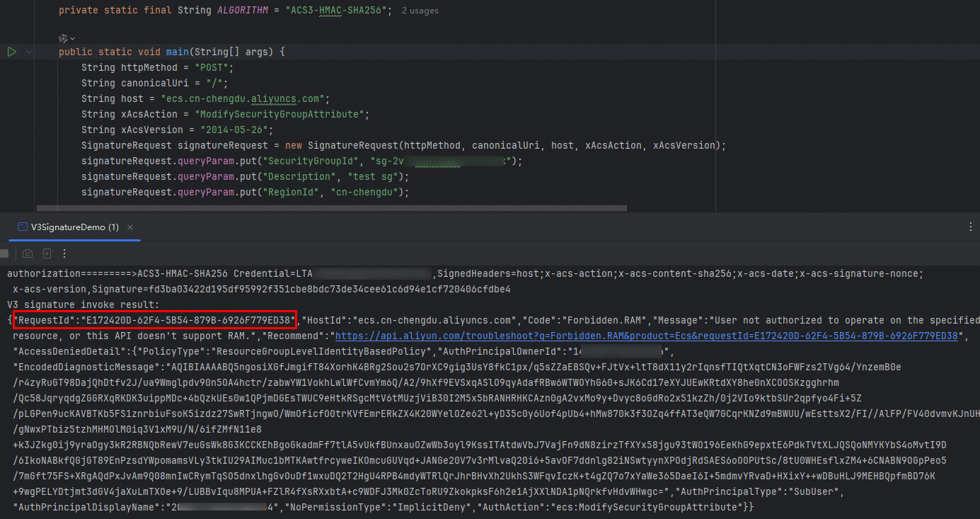Click the horizontal editor scrollbar

click(332, 208)
